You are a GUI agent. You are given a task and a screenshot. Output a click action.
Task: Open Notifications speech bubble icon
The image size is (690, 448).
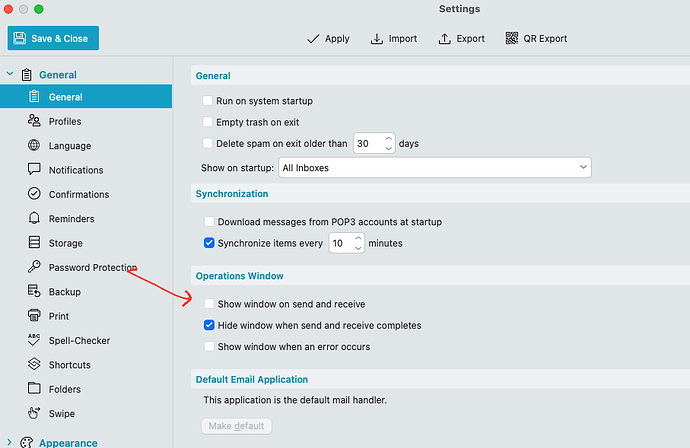pyautogui.click(x=34, y=169)
